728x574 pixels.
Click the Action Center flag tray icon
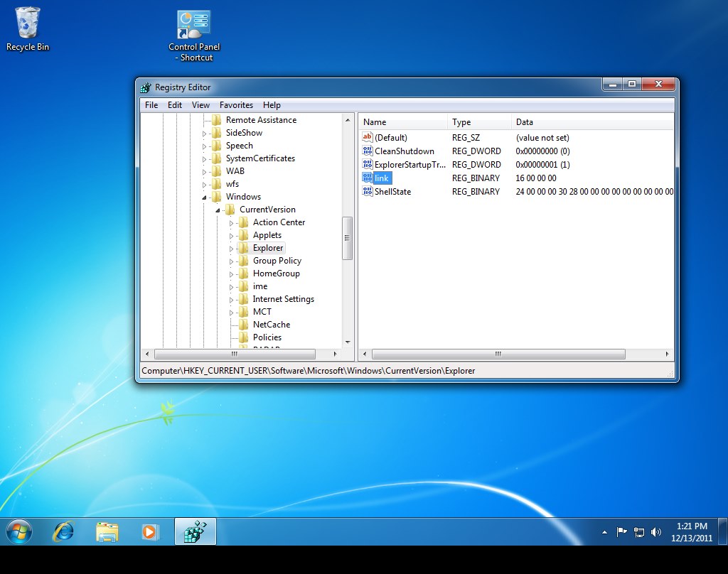621,532
